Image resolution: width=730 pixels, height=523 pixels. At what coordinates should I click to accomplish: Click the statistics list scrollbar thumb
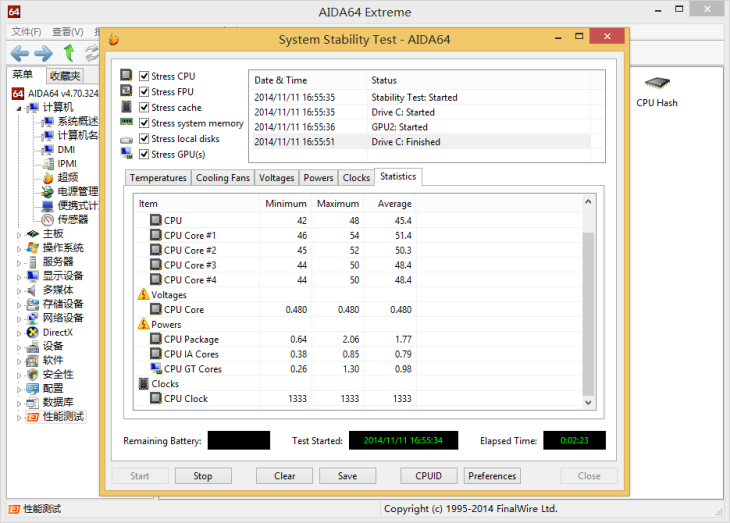[588, 313]
